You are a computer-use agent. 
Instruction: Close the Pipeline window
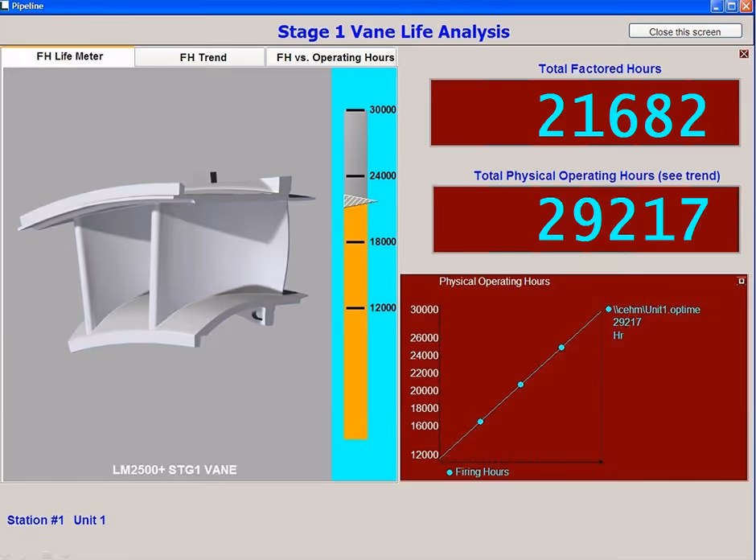746,6
